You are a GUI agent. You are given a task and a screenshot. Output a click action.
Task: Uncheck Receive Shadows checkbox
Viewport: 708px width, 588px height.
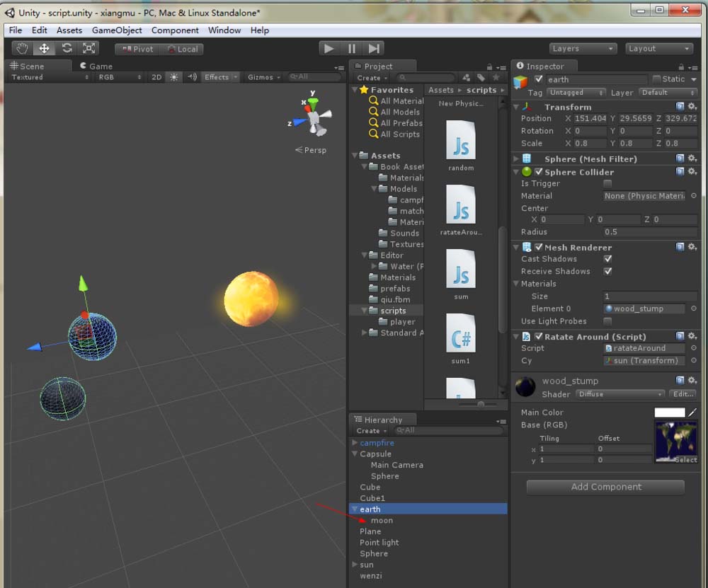607,271
